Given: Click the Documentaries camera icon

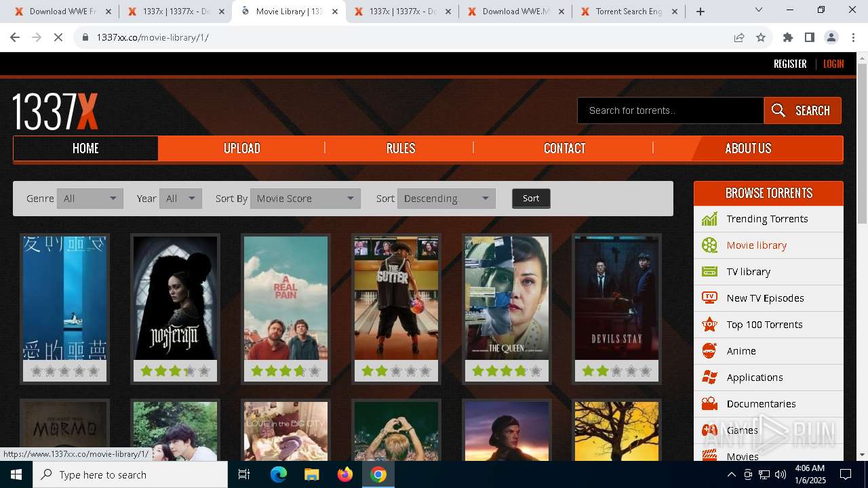Looking at the screenshot, I should (x=709, y=404).
